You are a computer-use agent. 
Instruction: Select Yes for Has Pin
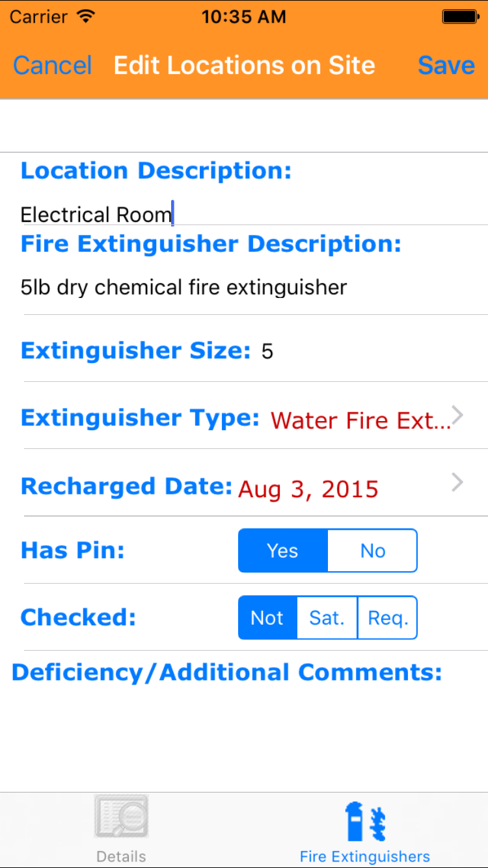pyautogui.click(x=283, y=551)
